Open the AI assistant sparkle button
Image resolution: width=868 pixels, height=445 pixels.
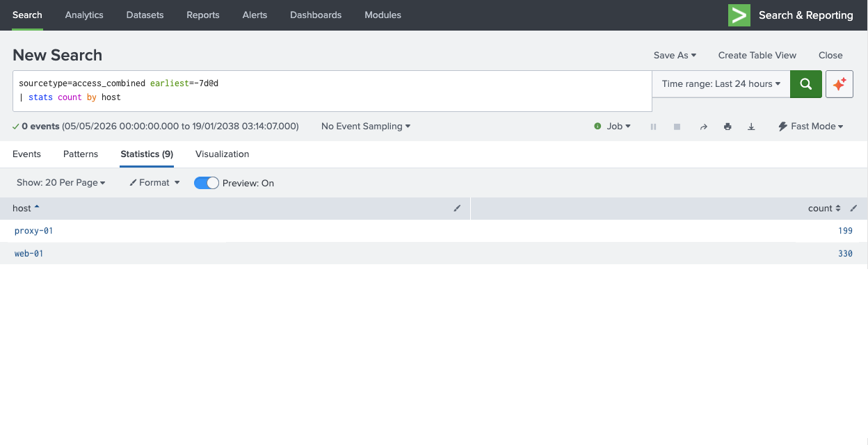click(839, 84)
